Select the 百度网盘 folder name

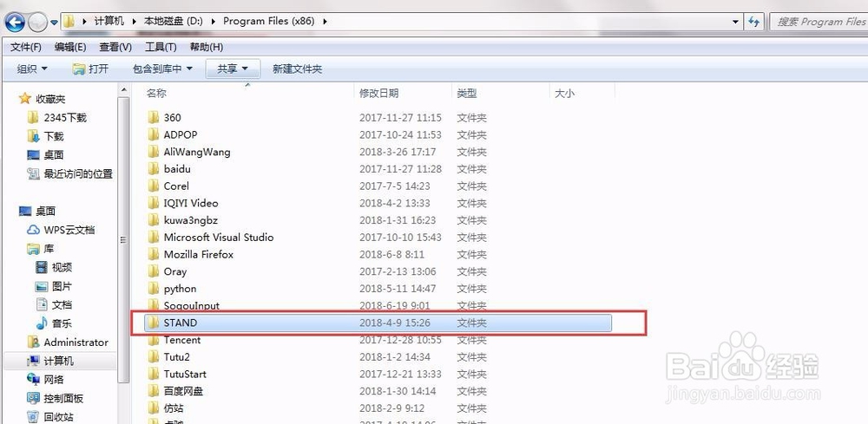tap(183, 391)
